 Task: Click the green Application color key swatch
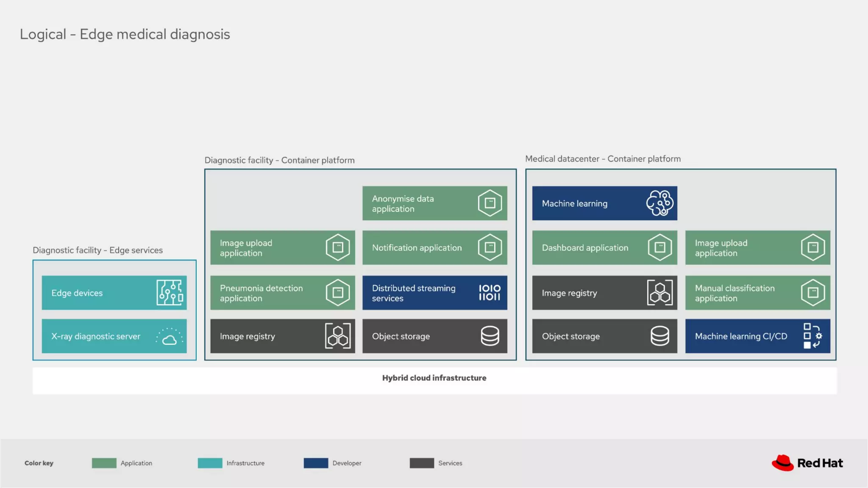click(104, 463)
